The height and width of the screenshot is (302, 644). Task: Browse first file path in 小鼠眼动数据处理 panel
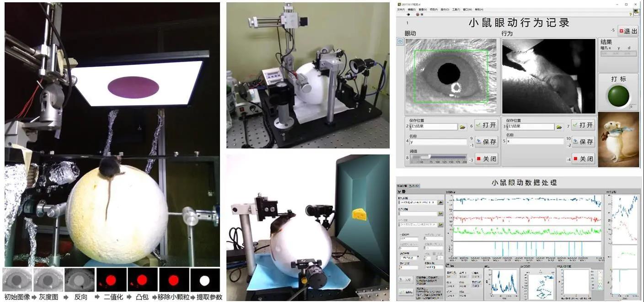tap(440, 202)
